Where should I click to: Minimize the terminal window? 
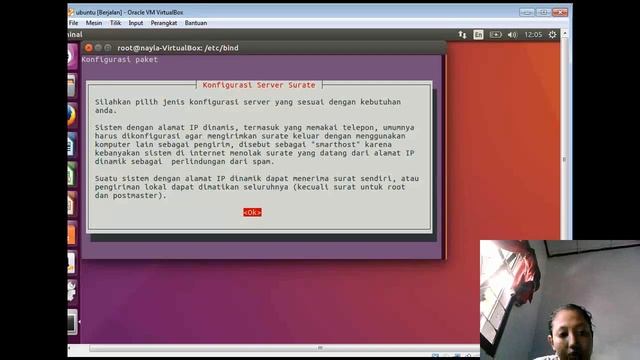click(98, 48)
